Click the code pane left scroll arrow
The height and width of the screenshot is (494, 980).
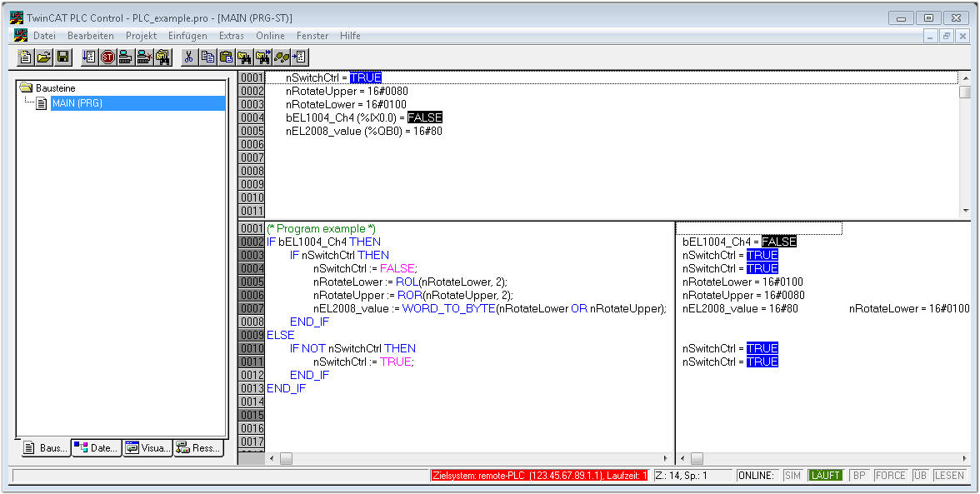272,458
